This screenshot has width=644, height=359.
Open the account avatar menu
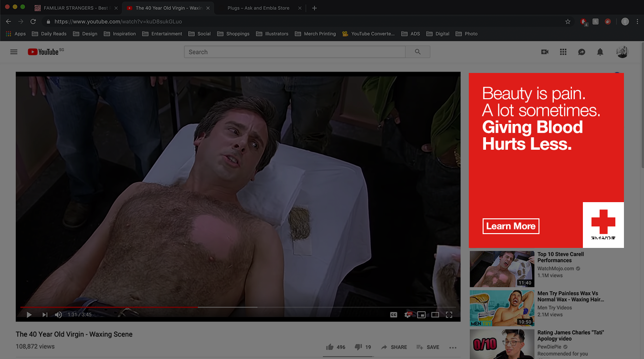[x=622, y=52]
